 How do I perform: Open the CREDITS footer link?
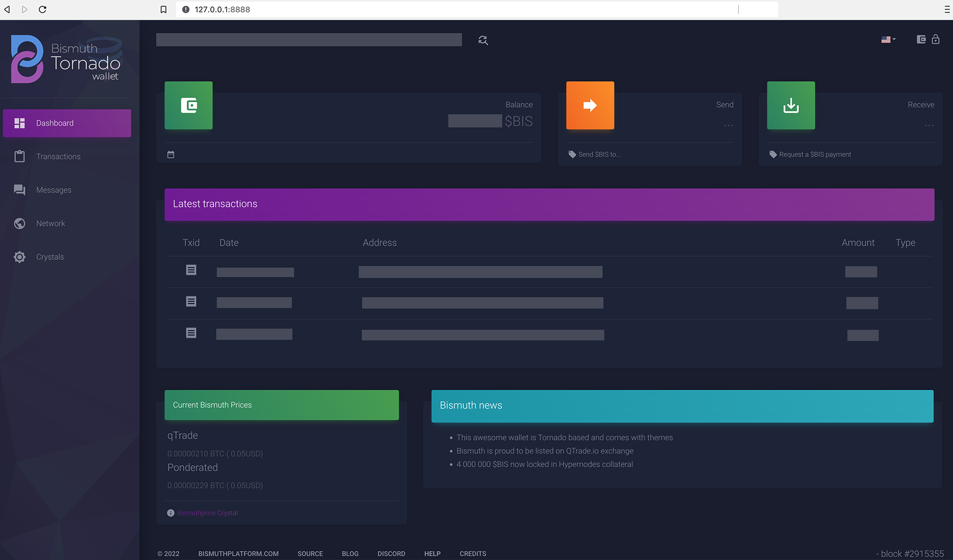[x=473, y=554]
